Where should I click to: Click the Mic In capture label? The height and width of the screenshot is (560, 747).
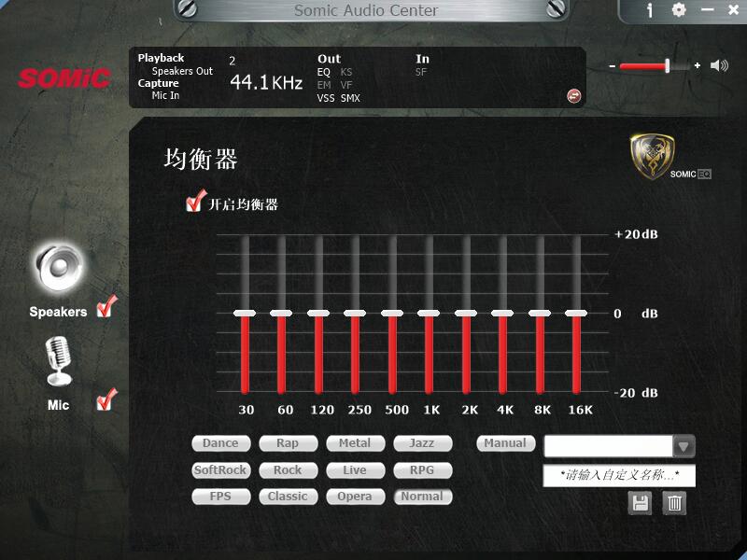(166, 95)
